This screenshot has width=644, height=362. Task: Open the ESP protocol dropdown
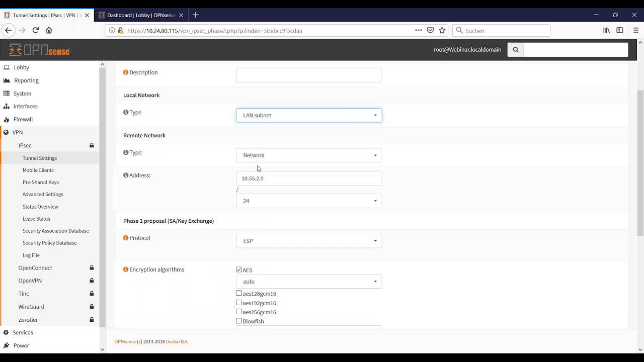(x=308, y=241)
